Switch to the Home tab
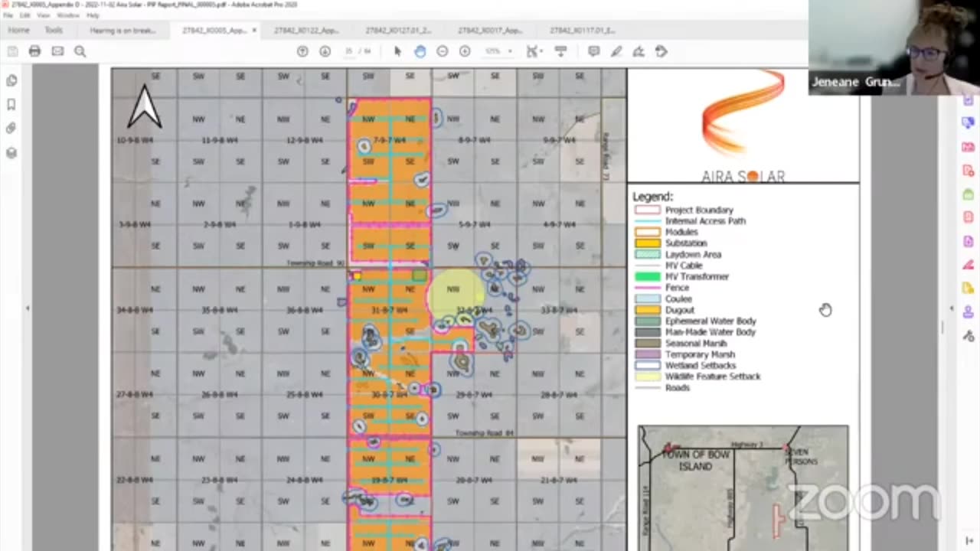The width and height of the screenshot is (980, 551). click(18, 31)
